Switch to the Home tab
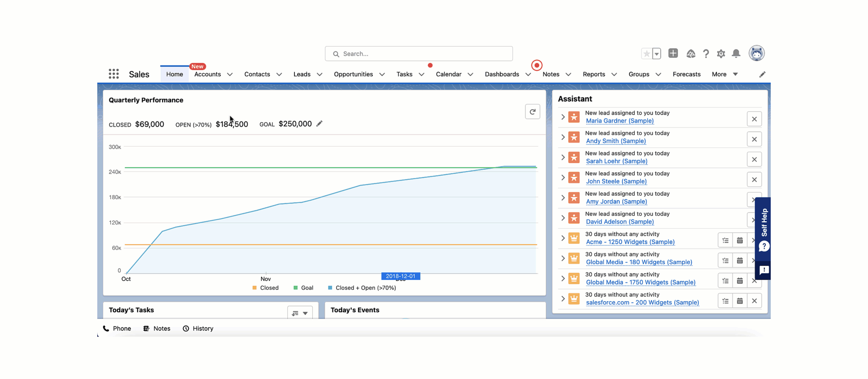Viewport: 868px width, 379px height. pyautogui.click(x=174, y=74)
